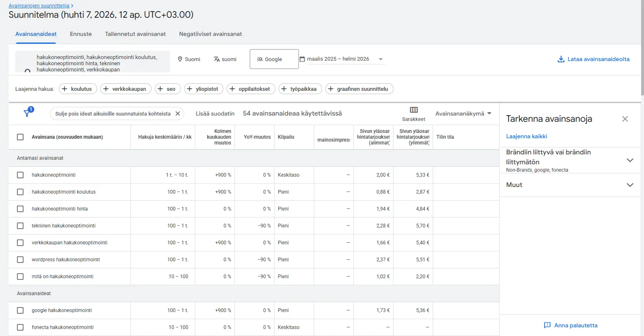This screenshot has width=644, height=336.
Task: Open the Avainsananäkymä dropdown
Action: coord(463,113)
